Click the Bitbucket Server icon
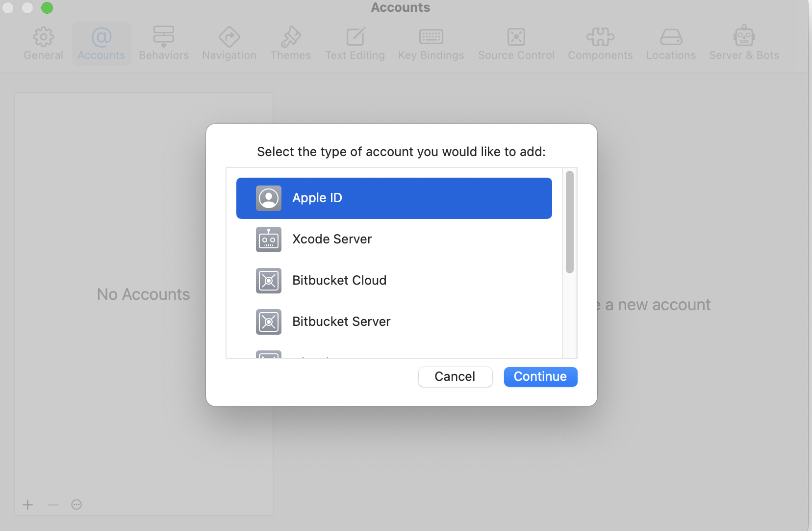Image resolution: width=812 pixels, height=531 pixels. [x=269, y=322]
